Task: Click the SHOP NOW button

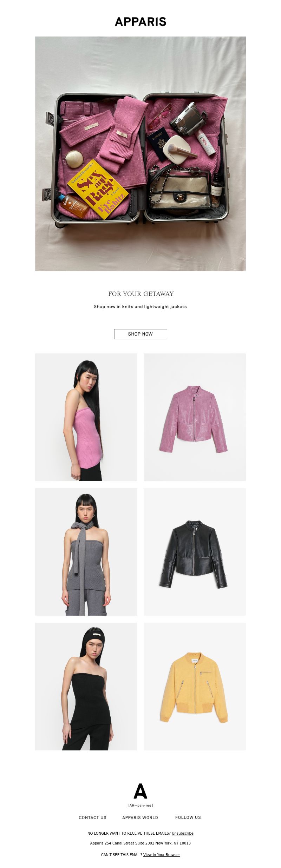Action: click(x=140, y=334)
